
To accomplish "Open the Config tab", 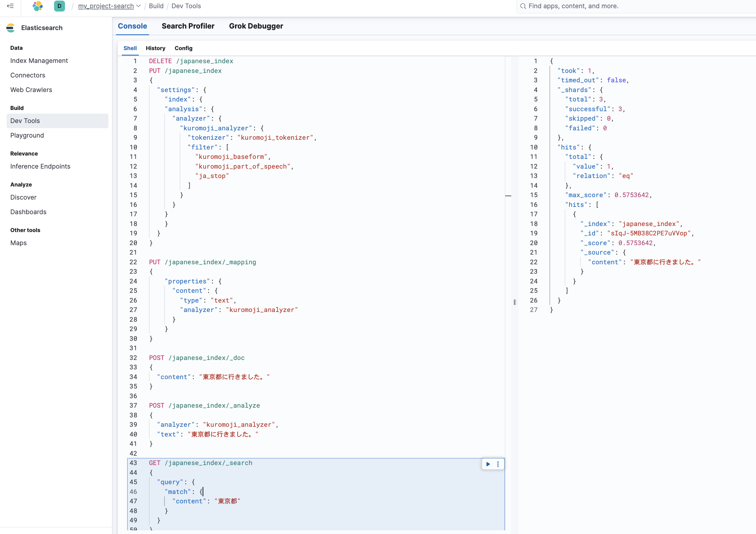I will pos(183,48).
